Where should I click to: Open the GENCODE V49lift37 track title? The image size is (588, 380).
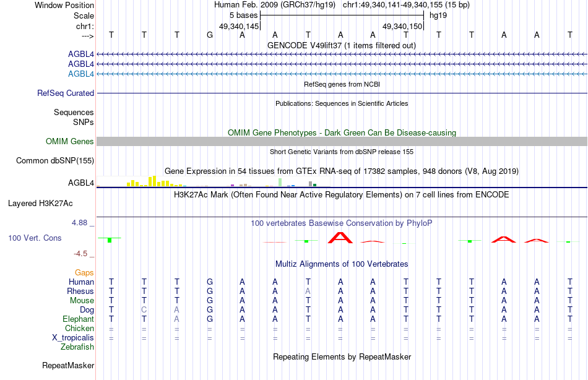[x=342, y=45]
